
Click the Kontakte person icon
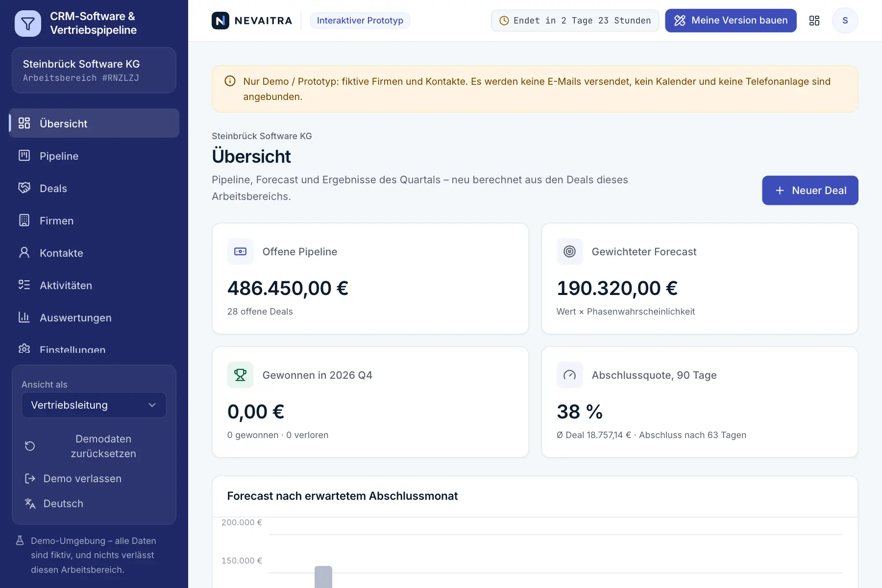(x=24, y=253)
